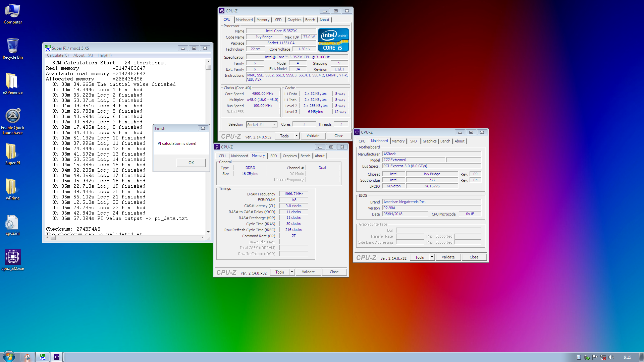This screenshot has width=644, height=362.
Task: Click the document magnifier tray icon
Action: 579,357
